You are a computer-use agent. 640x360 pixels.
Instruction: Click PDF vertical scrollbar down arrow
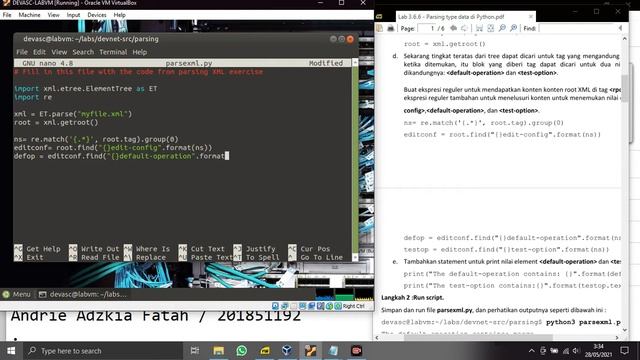[x=625, y=330]
